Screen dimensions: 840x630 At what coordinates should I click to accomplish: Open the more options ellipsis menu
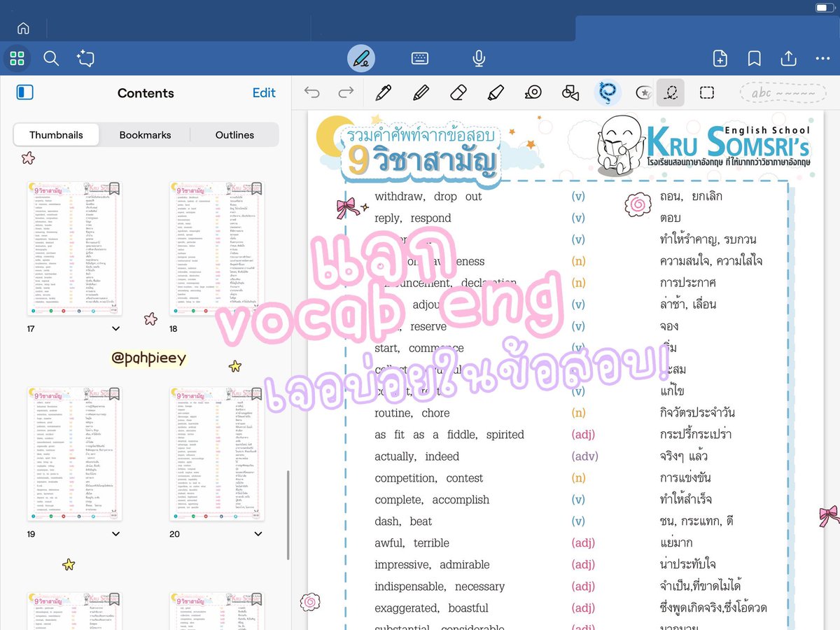tap(822, 59)
